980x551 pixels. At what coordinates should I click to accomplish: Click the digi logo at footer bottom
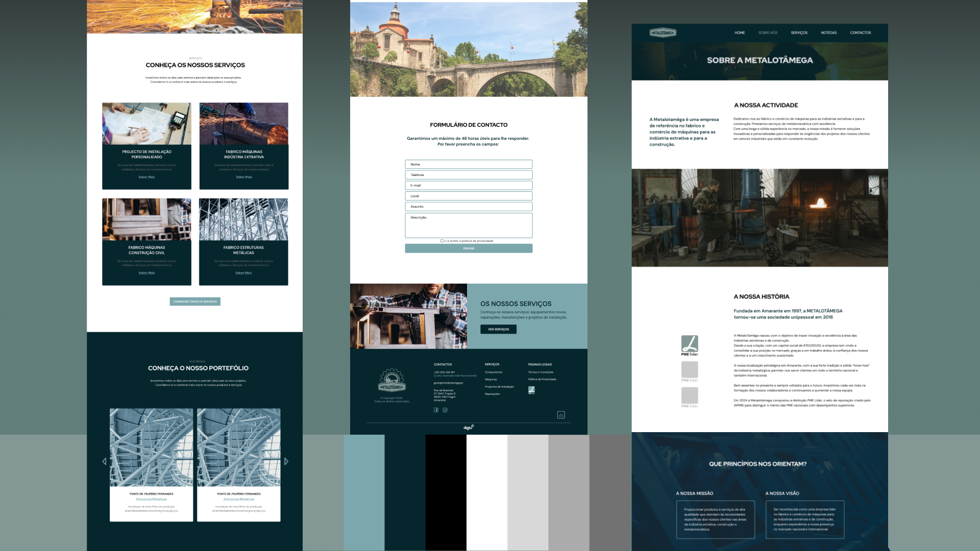[x=469, y=428]
